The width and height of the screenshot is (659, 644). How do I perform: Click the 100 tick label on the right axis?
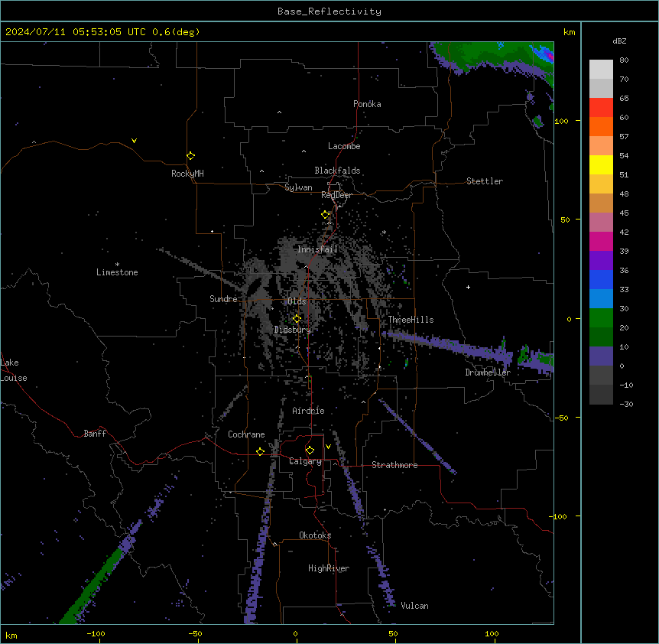(x=561, y=121)
